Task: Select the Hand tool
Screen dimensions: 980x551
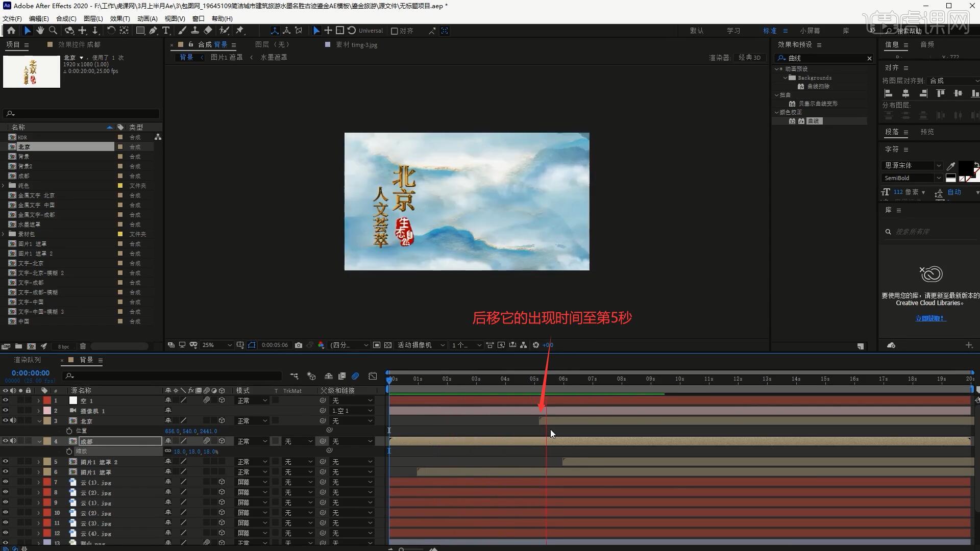Action: 40,31
